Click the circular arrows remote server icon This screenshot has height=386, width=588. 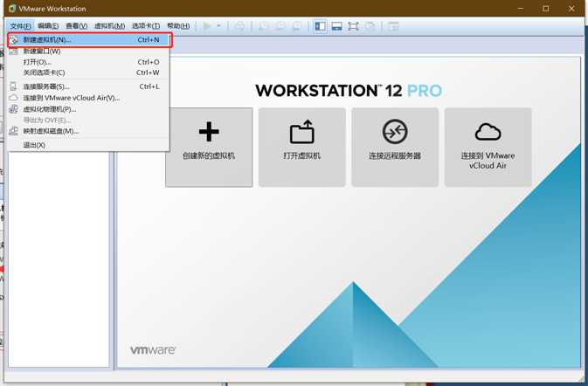[395, 131]
